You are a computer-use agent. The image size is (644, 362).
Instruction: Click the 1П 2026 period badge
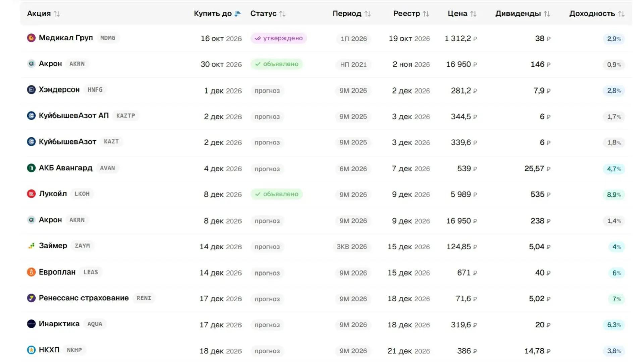click(x=354, y=39)
